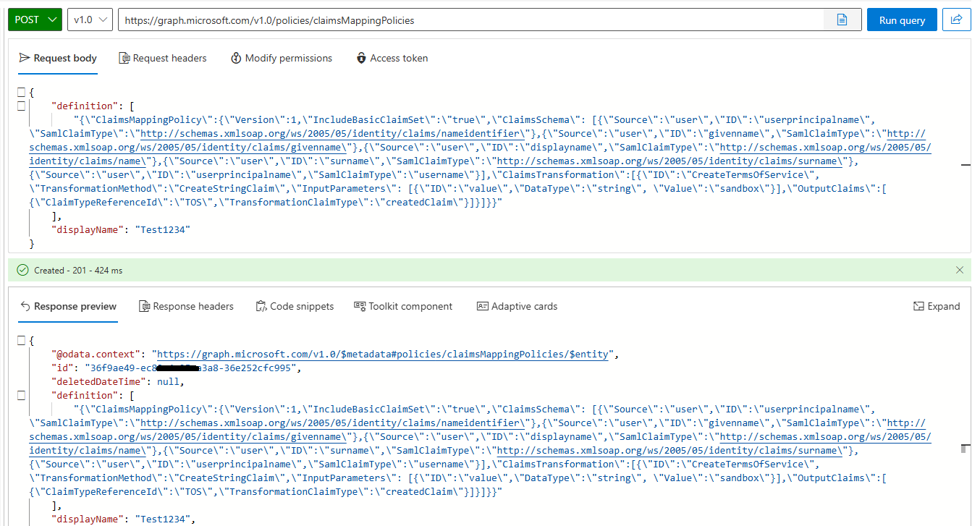Collapse the root brace in response preview

[x=21, y=340]
